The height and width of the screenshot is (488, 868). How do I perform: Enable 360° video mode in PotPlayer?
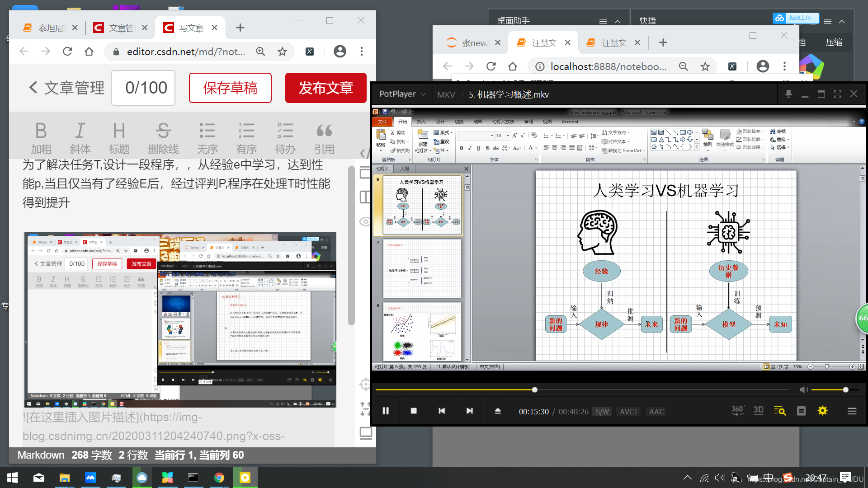(x=738, y=410)
